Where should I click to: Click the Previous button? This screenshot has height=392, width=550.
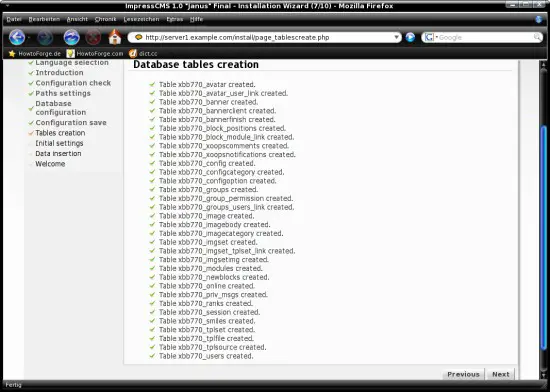coord(463,374)
